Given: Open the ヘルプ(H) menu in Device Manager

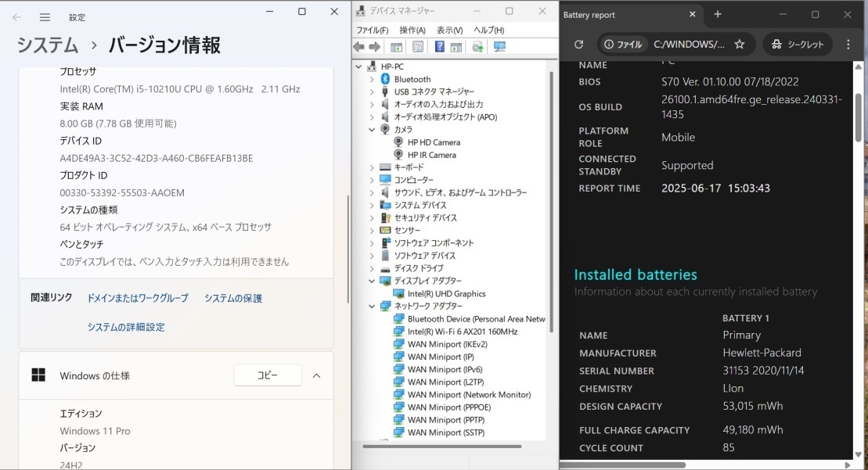Looking at the screenshot, I should (489, 30).
